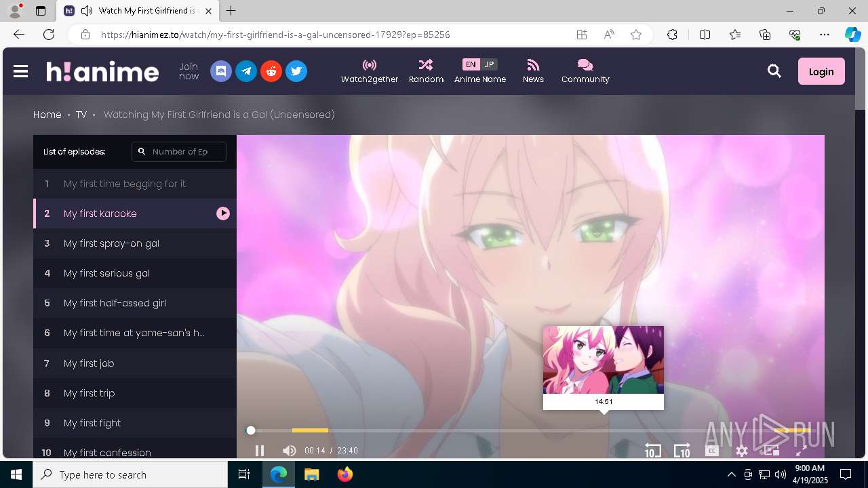
Task: Select episode 2 My first karaoke
Action: (135, 213)
